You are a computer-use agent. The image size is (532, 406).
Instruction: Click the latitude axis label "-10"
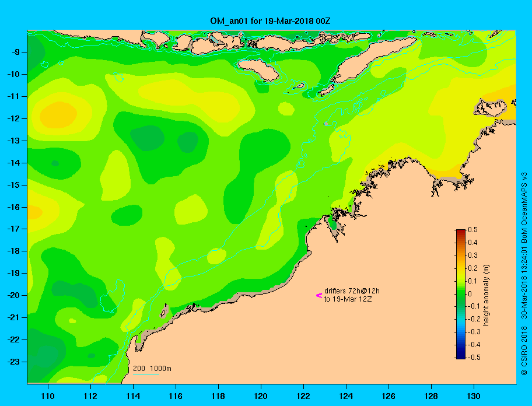[x=13, y=74]
